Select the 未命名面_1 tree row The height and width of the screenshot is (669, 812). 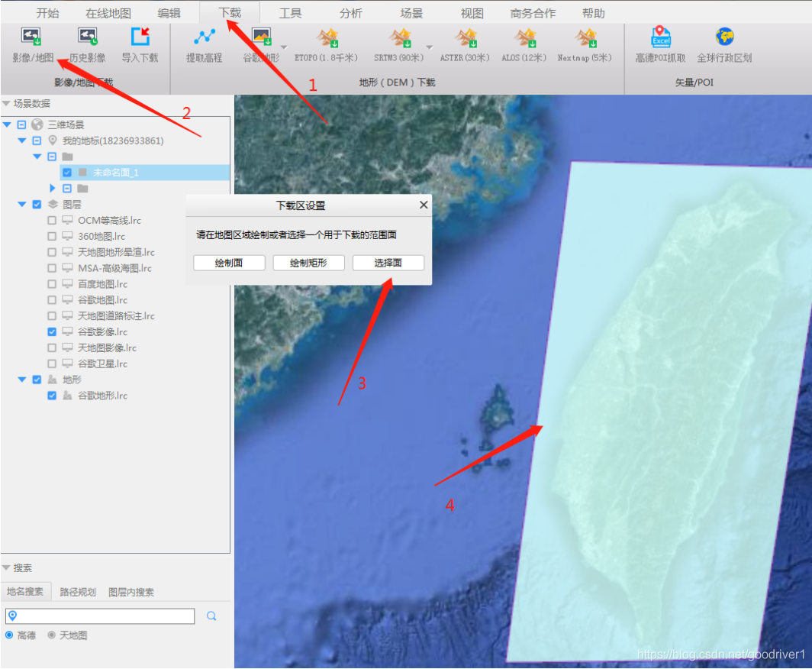(145, 173)
